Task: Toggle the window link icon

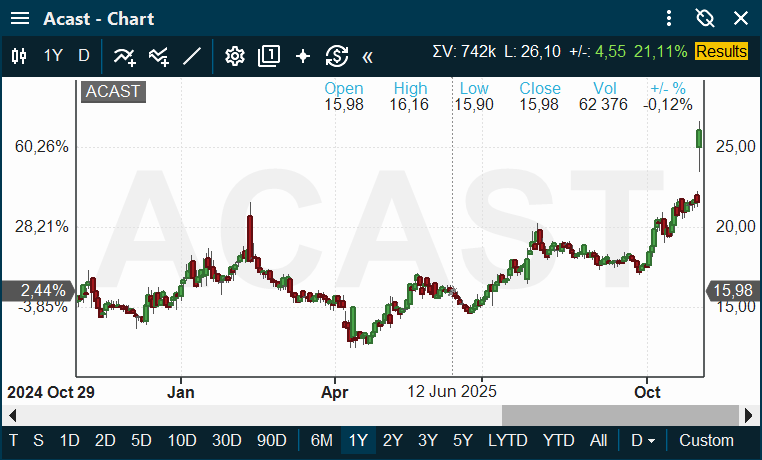Action: (705, 18)
